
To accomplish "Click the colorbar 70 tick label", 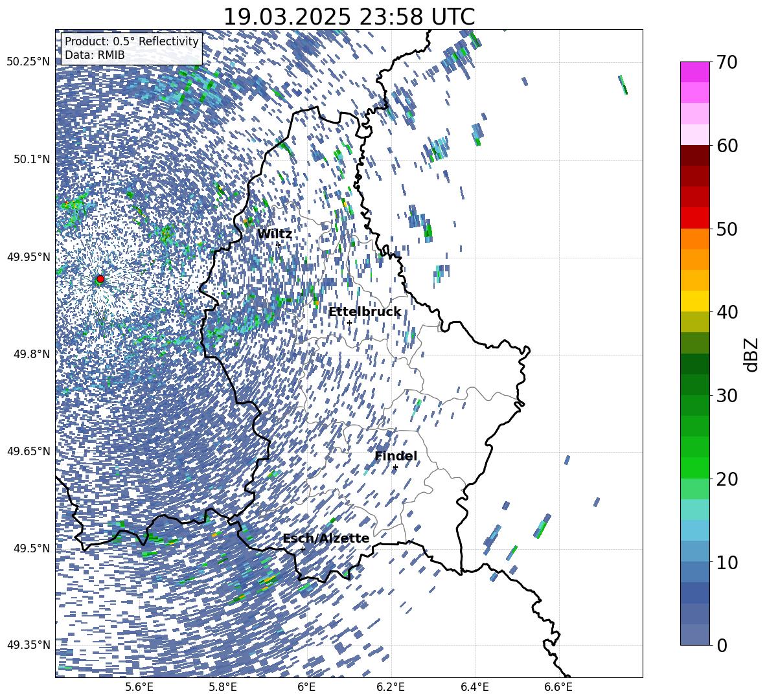I will pyautogui.click(x=727, y=62).
